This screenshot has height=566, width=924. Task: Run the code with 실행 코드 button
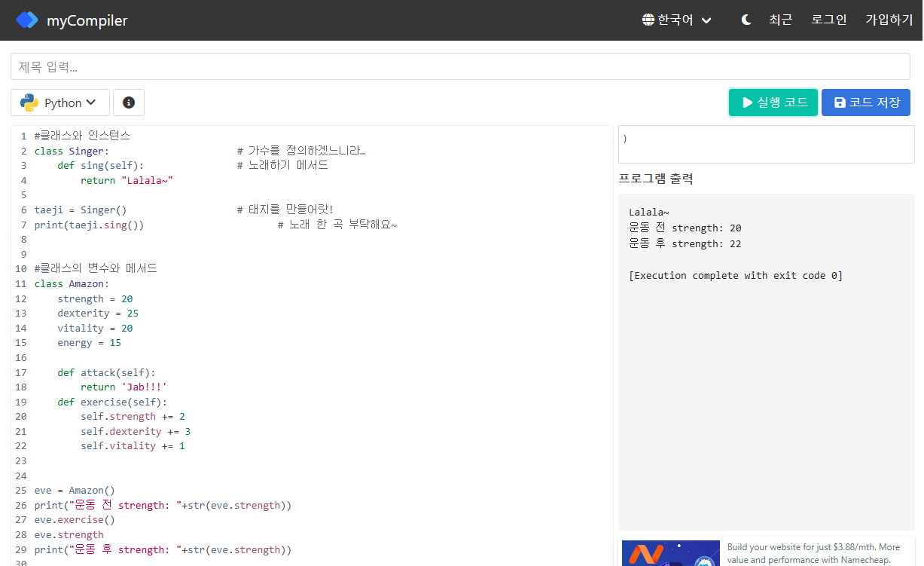coord(773,102)
